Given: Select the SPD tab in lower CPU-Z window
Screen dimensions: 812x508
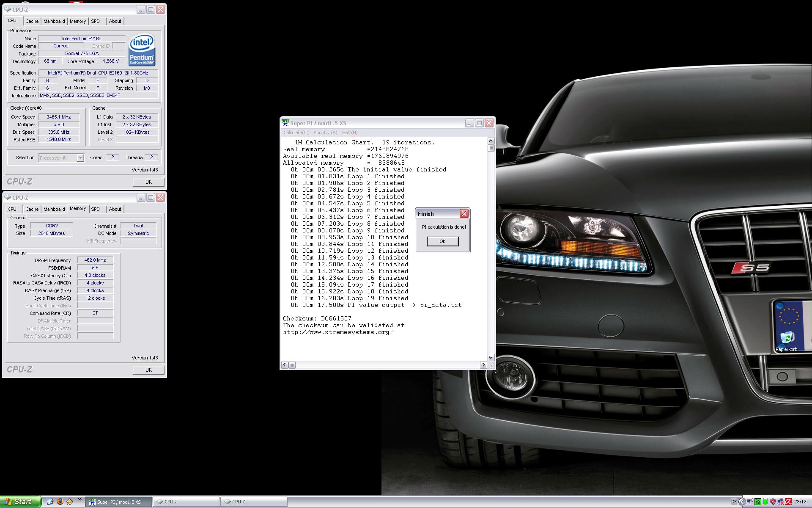Looking at the screenshot, I should point(96,209).
